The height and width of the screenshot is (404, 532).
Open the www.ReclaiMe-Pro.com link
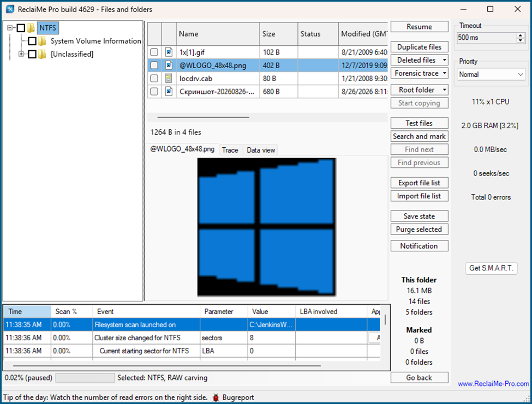tap(493, 384)
